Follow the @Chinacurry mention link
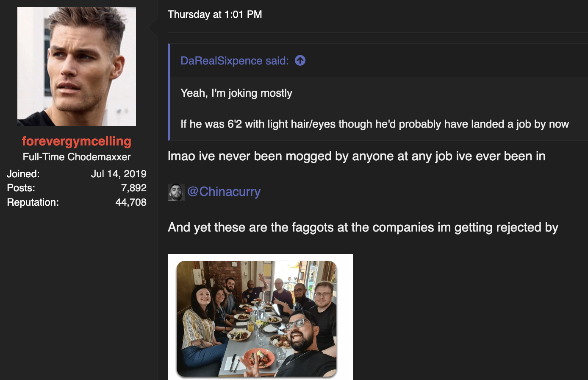This screenshot has width=588, height=380. [x=224, y=192]
